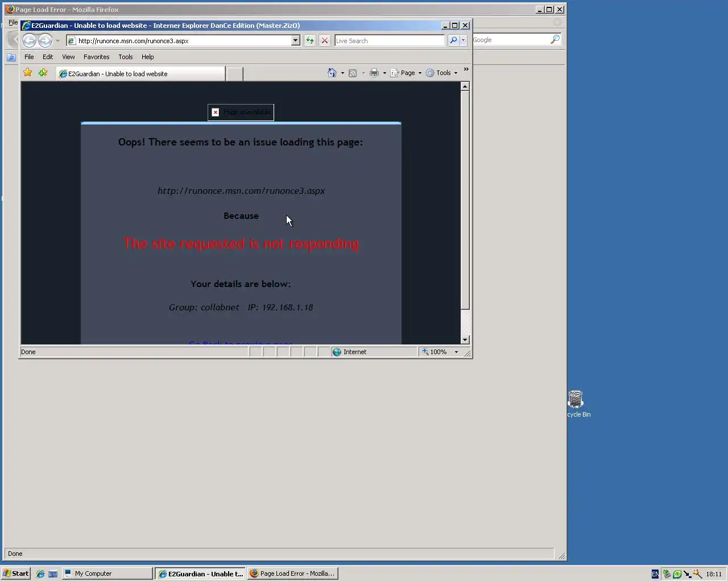Click the Firefox bookmark toolbar icon at left
The image size is (728, 582).
(x=11, y=57)
